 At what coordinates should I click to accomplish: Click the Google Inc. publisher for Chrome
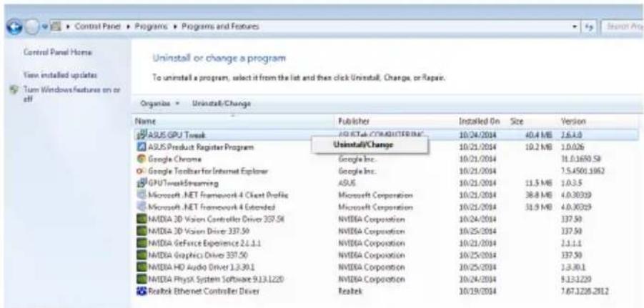(x=357, y=159)
